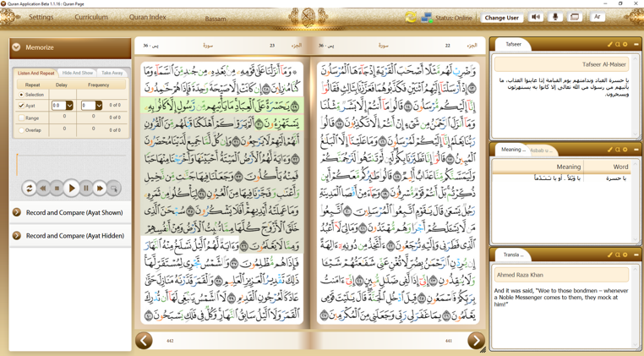Go to the next page with the right arrow
644x356 pixels.
476,340
